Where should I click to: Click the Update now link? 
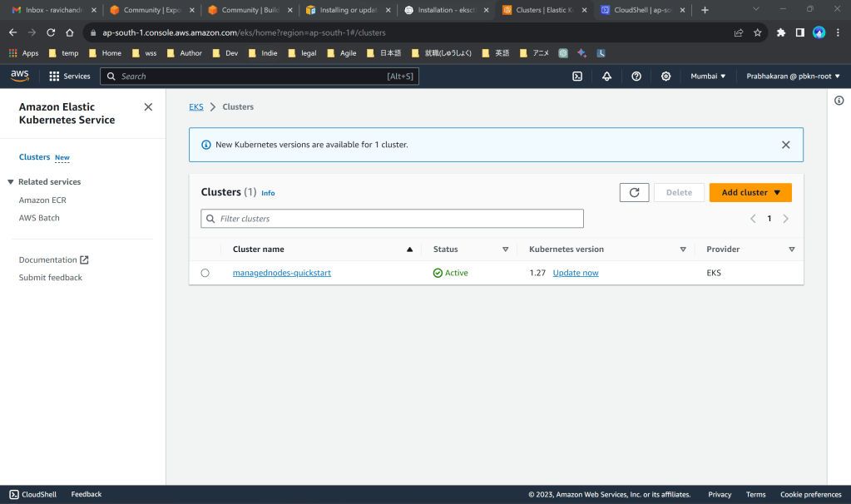click(x=576, y=273)
